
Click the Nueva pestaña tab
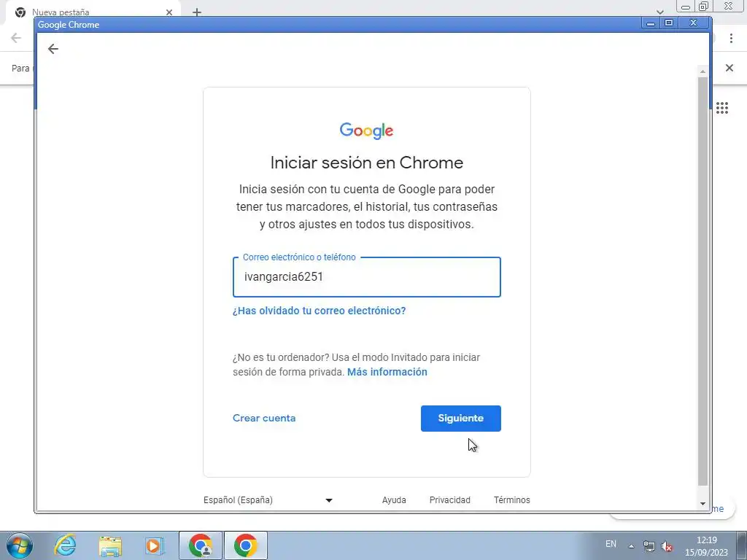click(93, 12)
